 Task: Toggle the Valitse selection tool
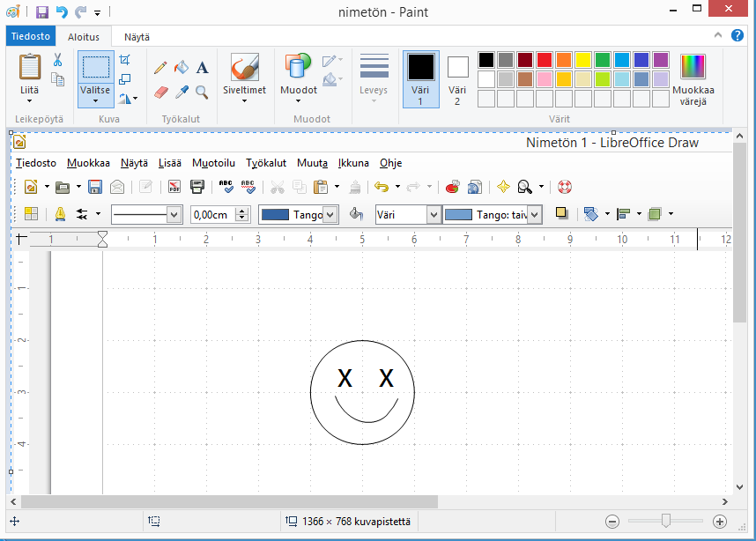point(95,67)
